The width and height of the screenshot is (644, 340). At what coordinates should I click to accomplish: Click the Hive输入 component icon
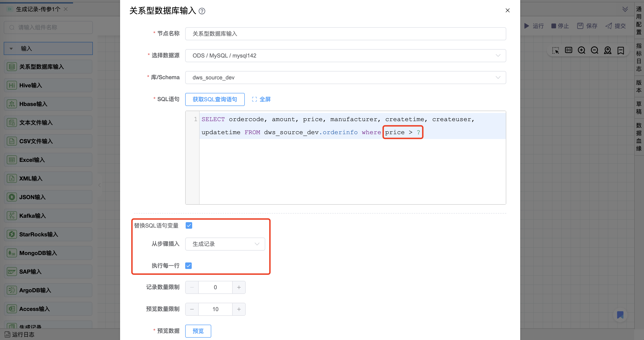coord(12,85)
